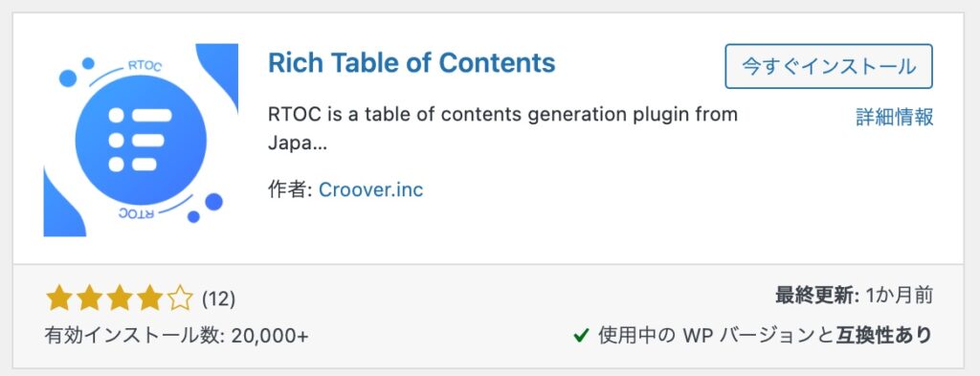Click the 最終更新 1か月前 text
This screenshot has height=376, width=980.
point(855,296)
